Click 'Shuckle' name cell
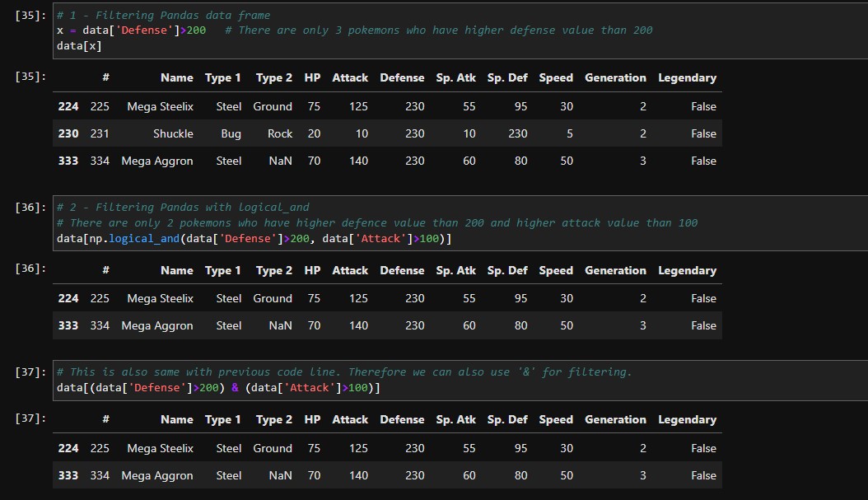The image size is (868, 500). pyautogui.click(x=173, y=134)
